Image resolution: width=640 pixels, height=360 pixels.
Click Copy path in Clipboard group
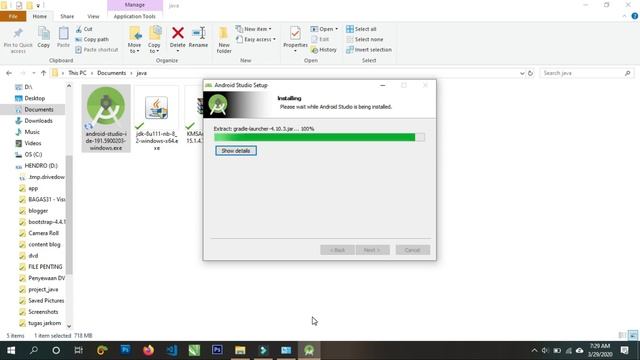click(x=92, y=40)
